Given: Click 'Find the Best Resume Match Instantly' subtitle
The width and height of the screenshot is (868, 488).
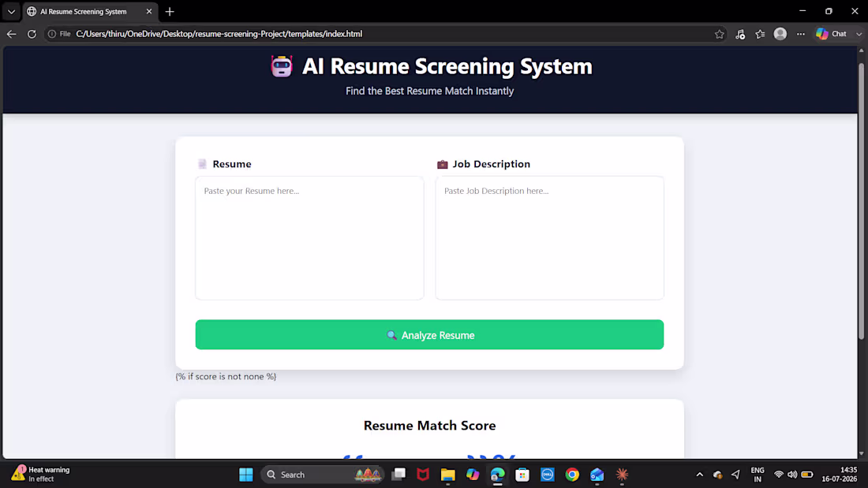Looking at the screenshot, I should tap(429, 91).
